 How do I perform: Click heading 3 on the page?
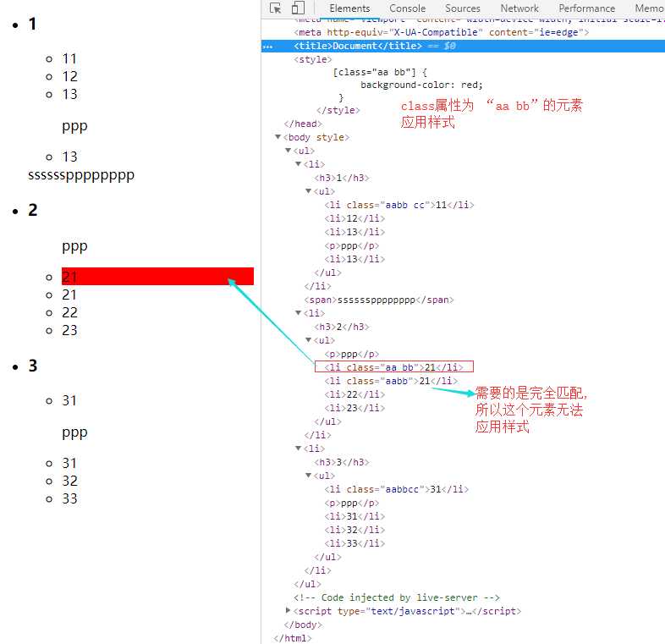tap(33, 366)
